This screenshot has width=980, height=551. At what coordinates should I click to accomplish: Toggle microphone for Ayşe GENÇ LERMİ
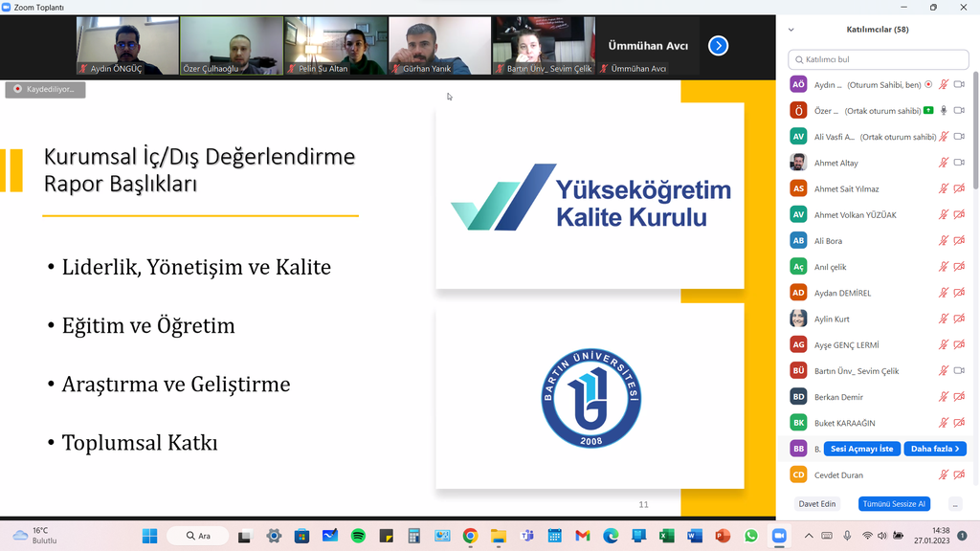tap(944, 345)
